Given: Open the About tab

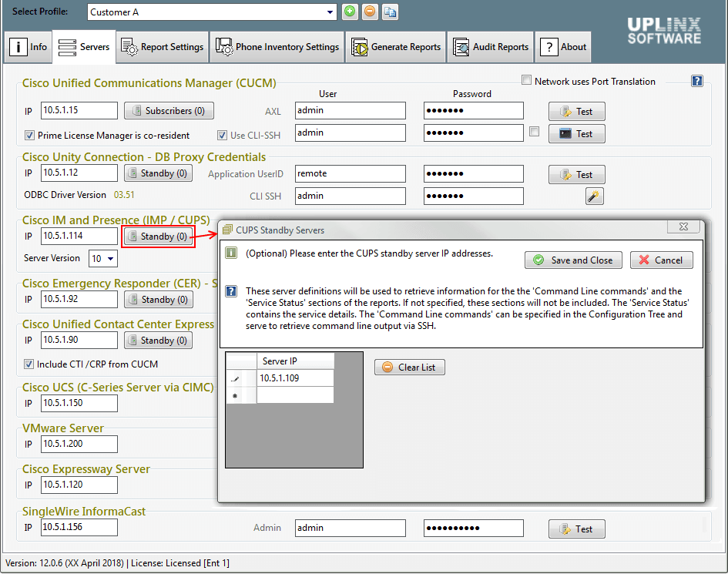Looking at the screenshot, I should point(563,47).
